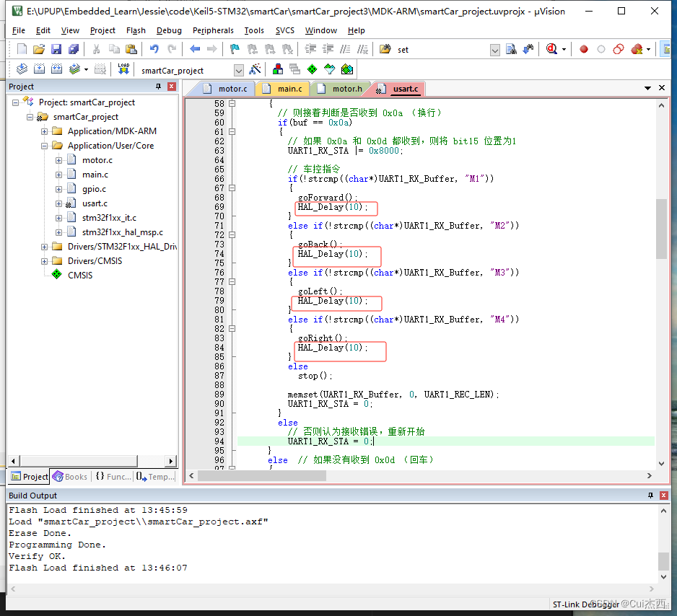677x616 pixels.
Task: Open the find text 'set' dropdown arrow
Action: [x=495, y=50]
